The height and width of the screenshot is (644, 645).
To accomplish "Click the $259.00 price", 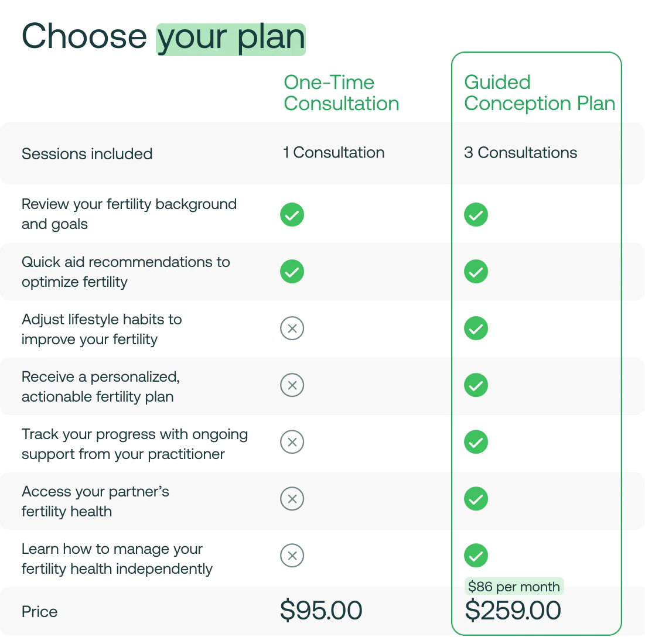I will [513, 611].
